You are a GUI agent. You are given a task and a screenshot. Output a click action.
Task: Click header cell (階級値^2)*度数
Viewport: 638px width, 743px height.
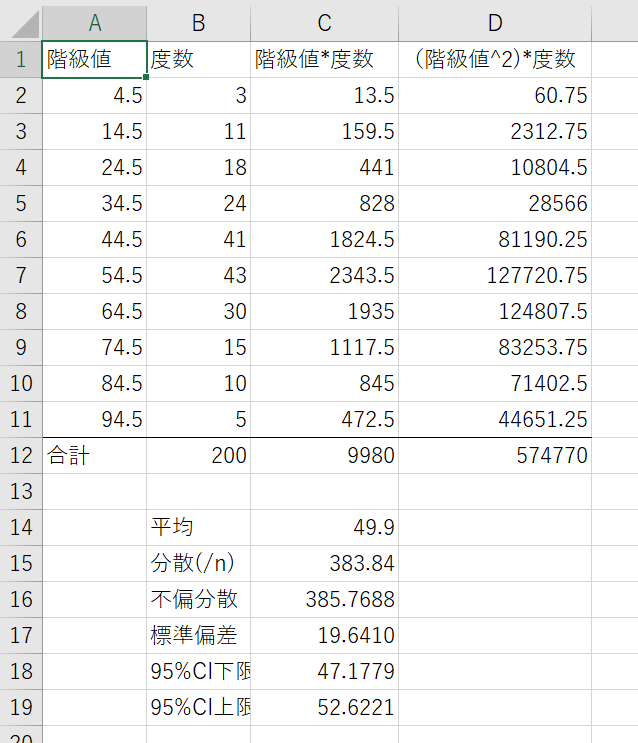coord(495,59)
